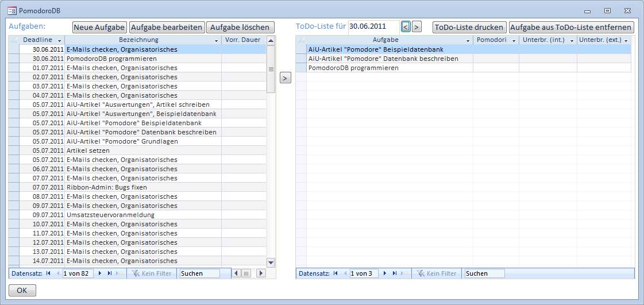
Task: Open the Pomodori column filter dropdown
Action: pos(513,40)
